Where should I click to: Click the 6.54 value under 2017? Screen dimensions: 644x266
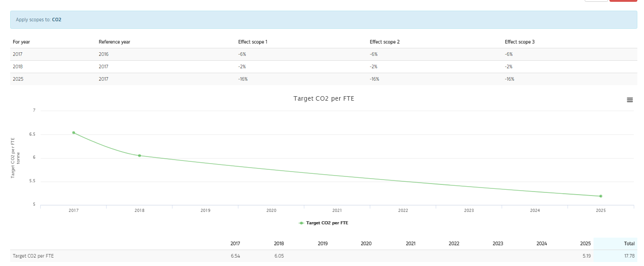pyautogui.click(x=235, y=256)
